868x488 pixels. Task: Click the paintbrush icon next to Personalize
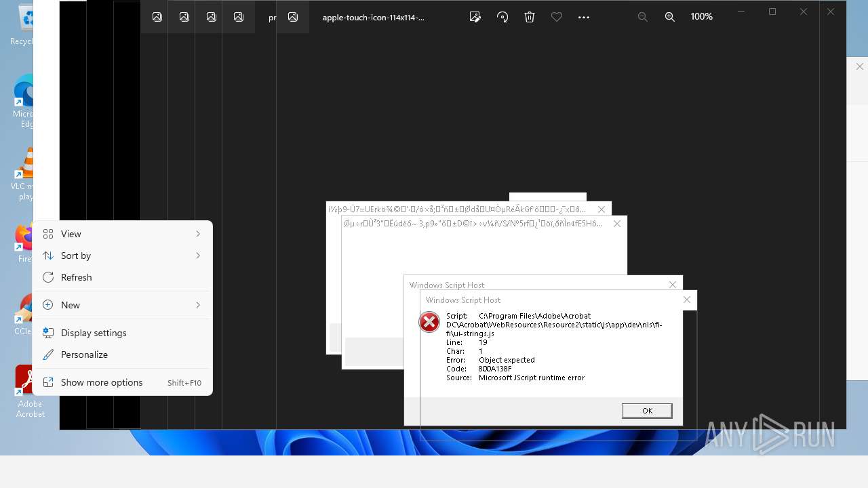coord(48,354)
